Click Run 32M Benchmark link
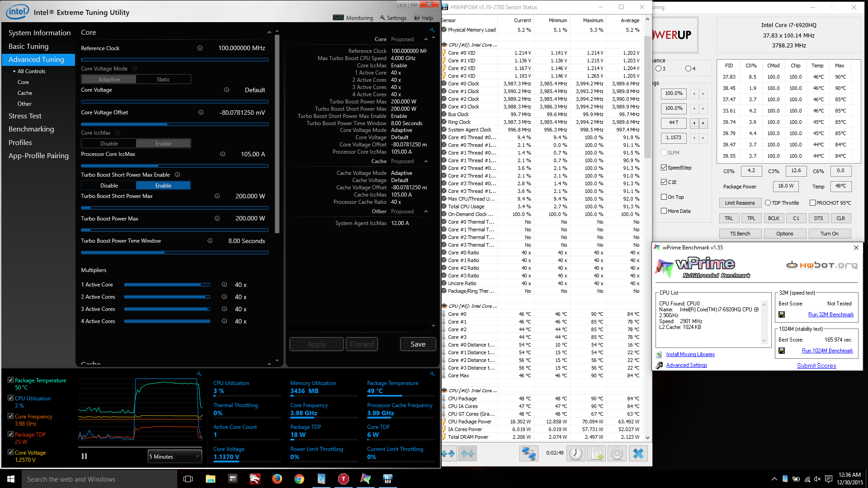Screen dimensions: 868x488 coord(831,314)
